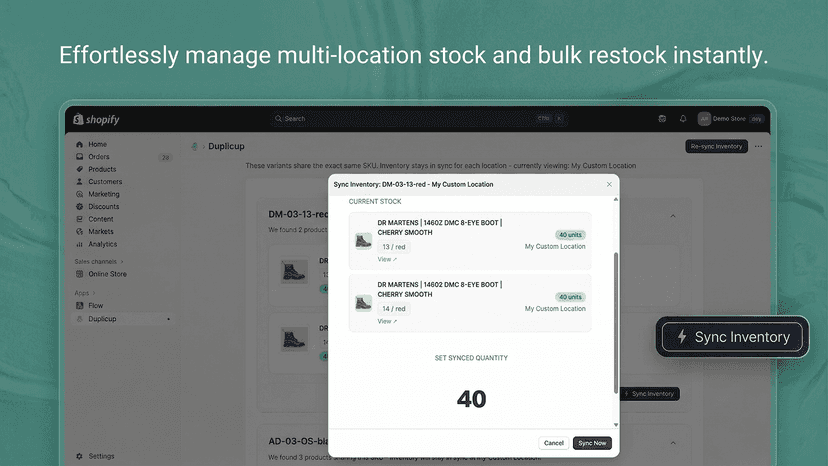828x466 pixels.
Task: Click boot thumbnail of 13 / red variant
Action: pyautogui.click(x=363, y=241)
